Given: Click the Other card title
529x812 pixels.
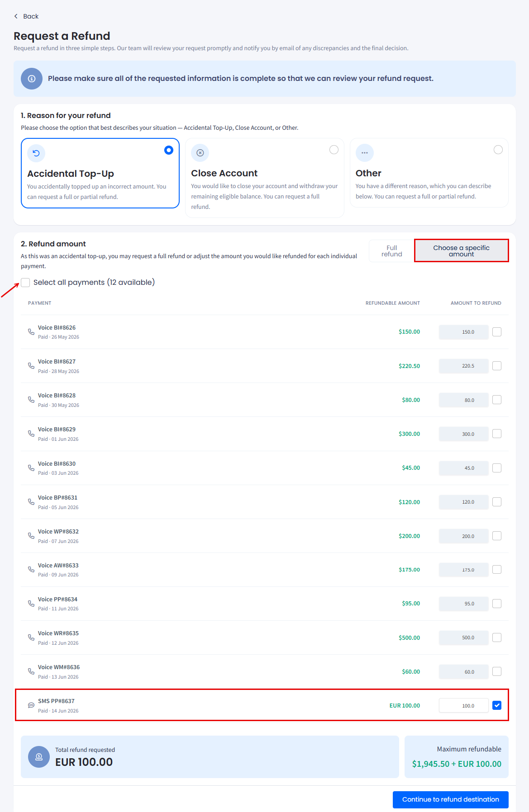Looking at the screenshot, I should (368, 173).
